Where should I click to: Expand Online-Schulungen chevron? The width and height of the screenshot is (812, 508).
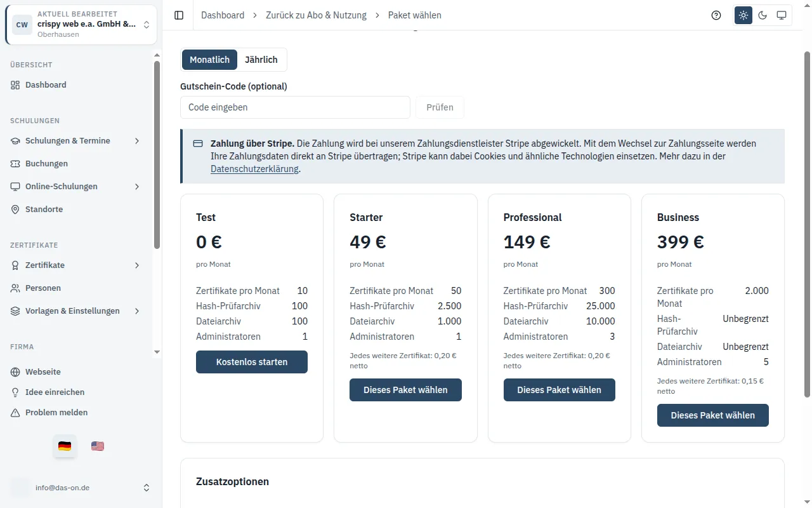137,187
